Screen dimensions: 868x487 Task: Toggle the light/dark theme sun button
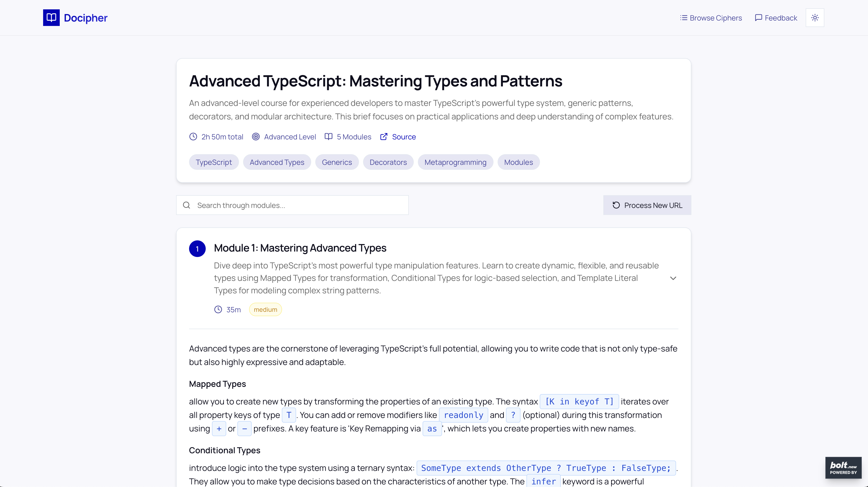815,17
